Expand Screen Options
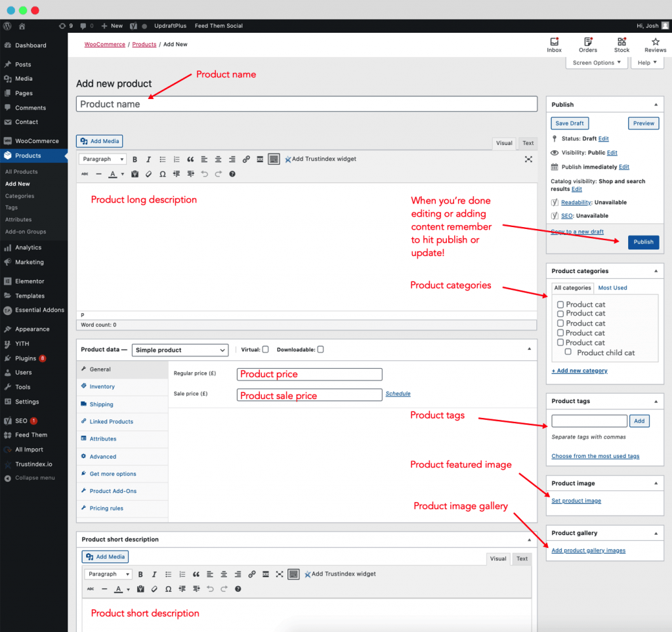 [596, 62]
